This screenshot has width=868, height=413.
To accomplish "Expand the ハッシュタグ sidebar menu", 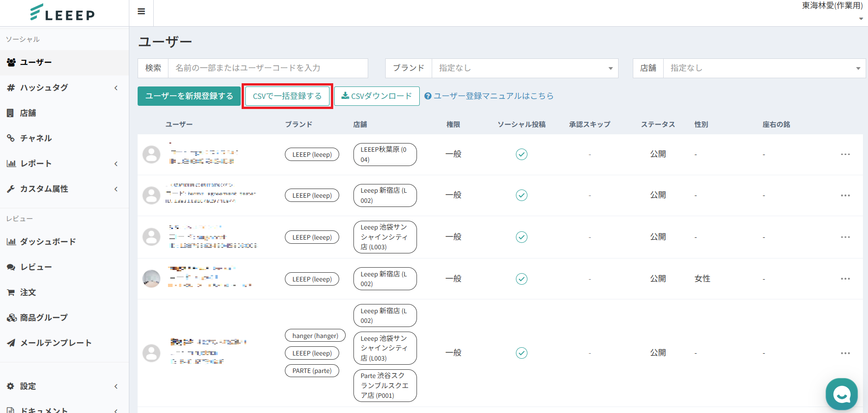I will 63,87.
